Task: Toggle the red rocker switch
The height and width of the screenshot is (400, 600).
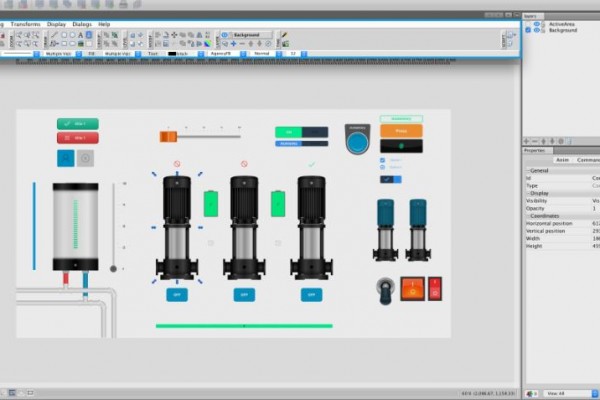Action: 435,288
